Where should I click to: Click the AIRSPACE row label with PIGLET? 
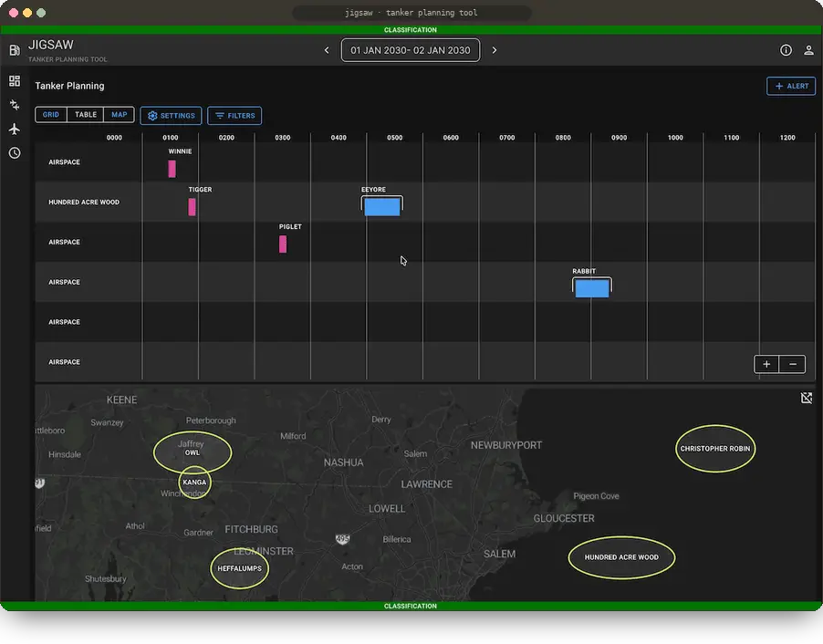pos(65,242)
